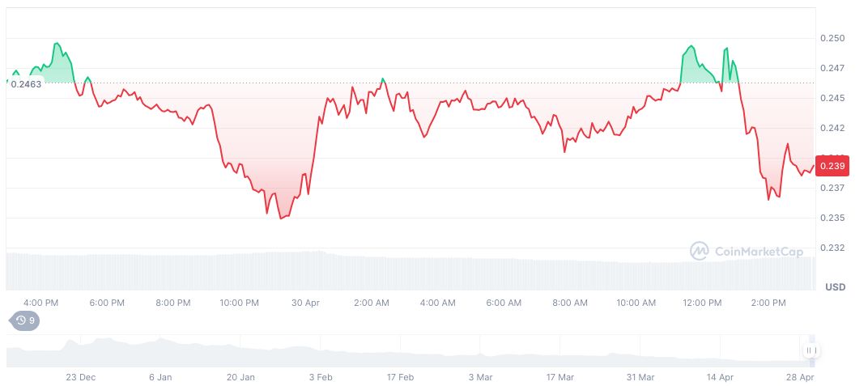
Task: Click the 0.235 price axis label
Action: tap(832, 218)
